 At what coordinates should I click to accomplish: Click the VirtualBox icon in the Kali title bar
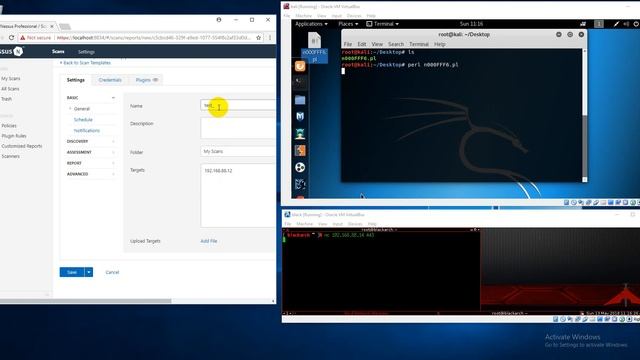[287, 7]
